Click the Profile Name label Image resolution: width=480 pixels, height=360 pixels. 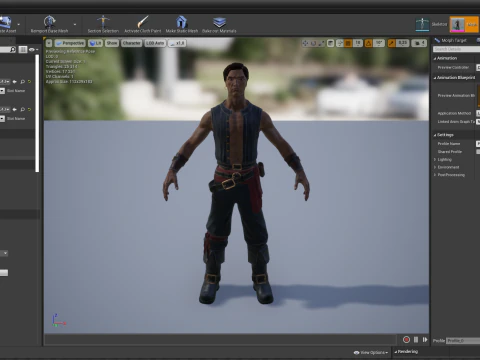tap(449, 144)
